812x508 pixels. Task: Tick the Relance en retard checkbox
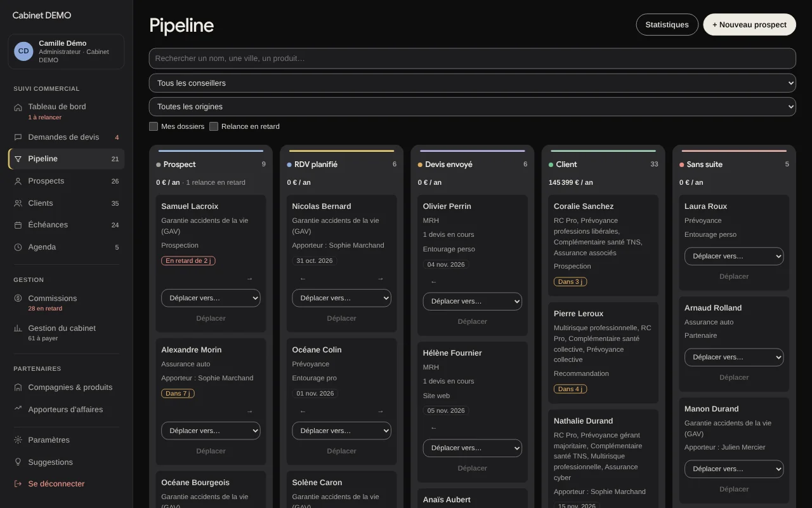(x=214, y=126)
